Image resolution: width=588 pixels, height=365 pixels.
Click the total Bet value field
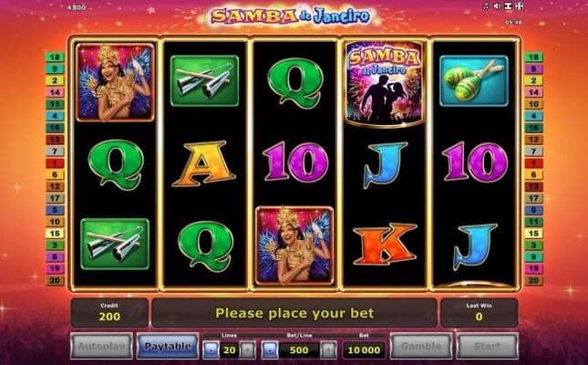coord(364,350)
